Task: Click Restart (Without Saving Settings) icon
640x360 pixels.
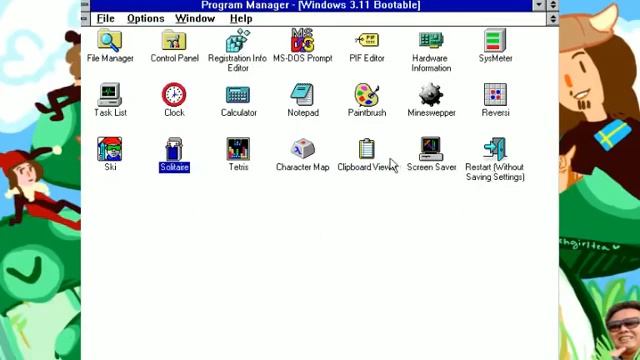Action: (495, 149)
